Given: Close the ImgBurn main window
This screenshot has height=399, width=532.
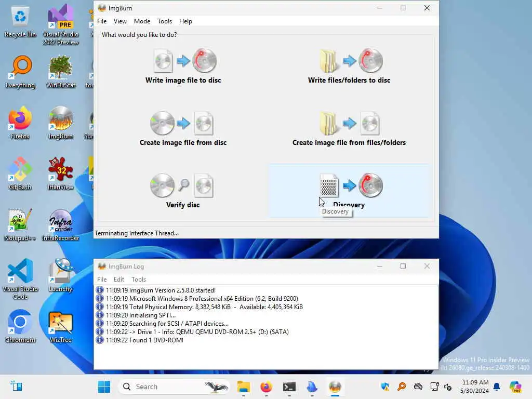Looking at the screenshot, I should coord(427,8).
